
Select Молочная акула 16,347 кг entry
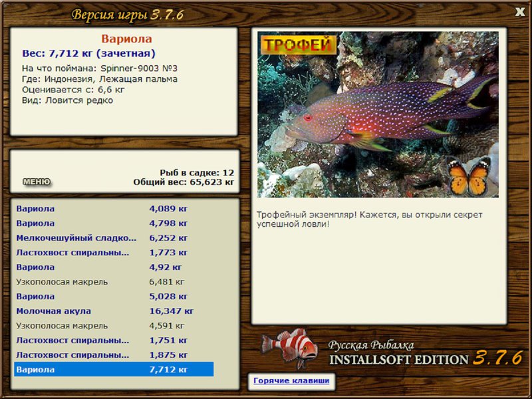point(114,311)
